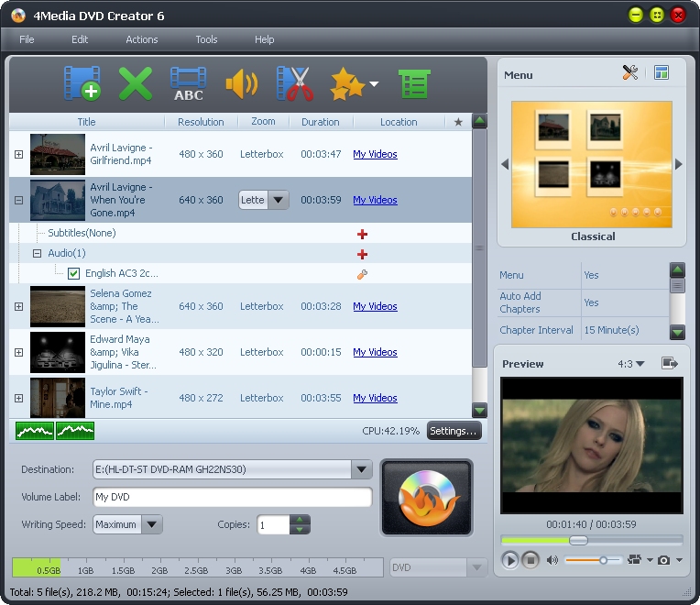
Task: Open My Videos link for Selena Gomez
Action: point(375,306)
